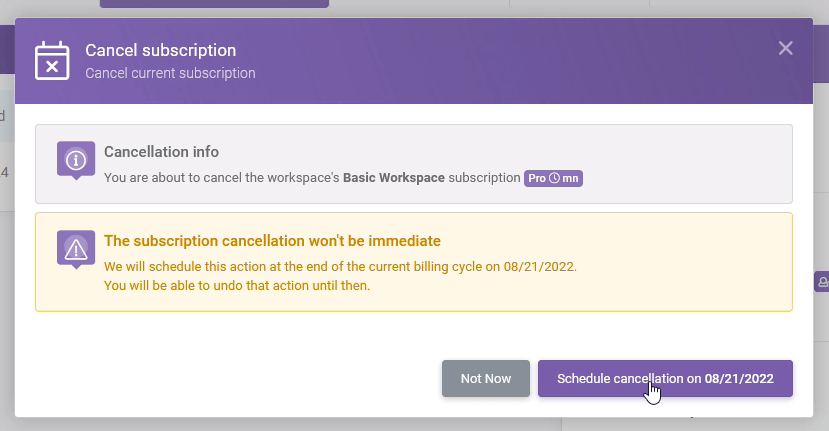Close the Cancel subscription dialog with X
This screenshot has width=829, height=431.
pyautogui.click(x=786, y=48)
